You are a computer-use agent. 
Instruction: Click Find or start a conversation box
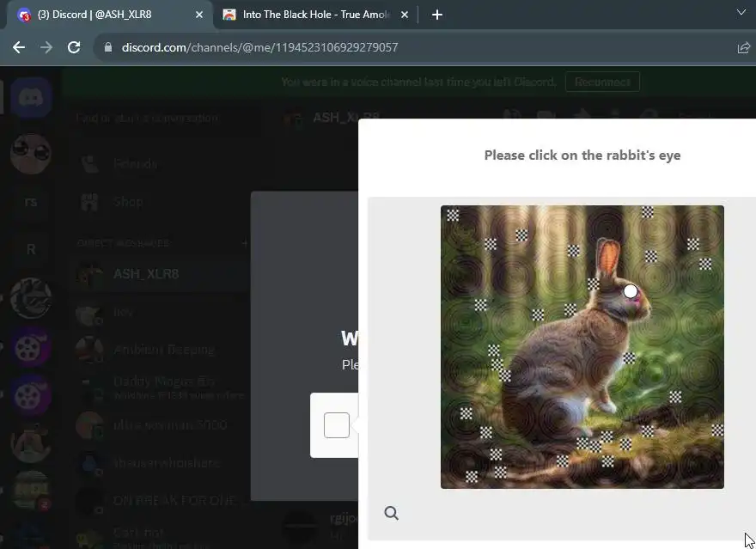coord(166,118)
